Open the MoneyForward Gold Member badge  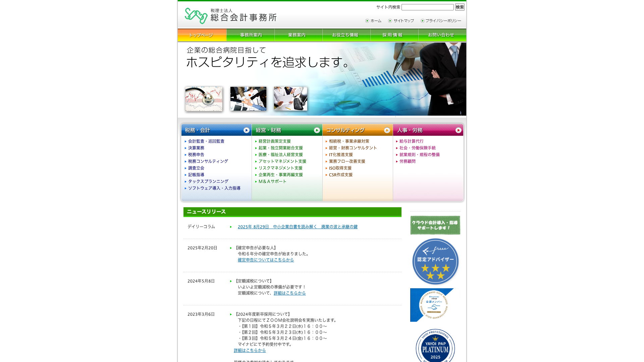coord(432,305)
